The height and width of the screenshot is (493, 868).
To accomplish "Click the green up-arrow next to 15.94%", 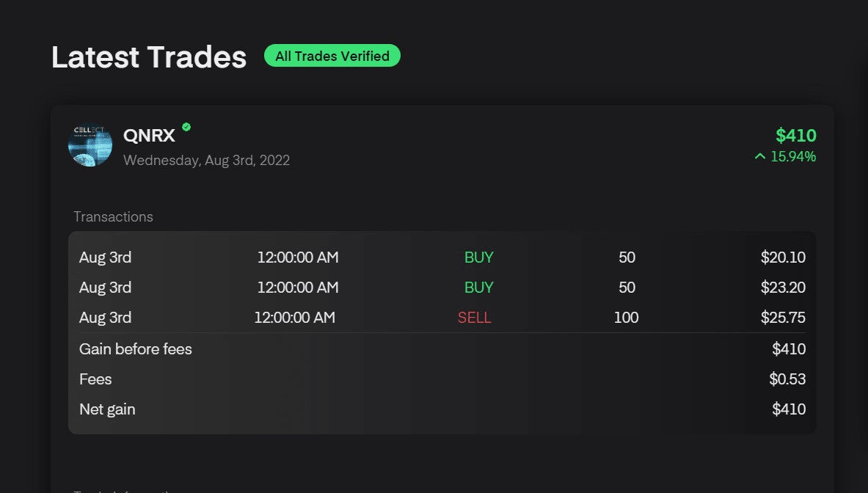I will (760, 156).
